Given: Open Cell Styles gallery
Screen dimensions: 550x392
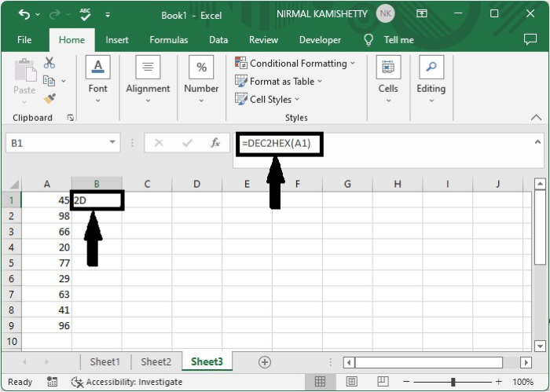Looking at the screenshot, I should (267, 99).
